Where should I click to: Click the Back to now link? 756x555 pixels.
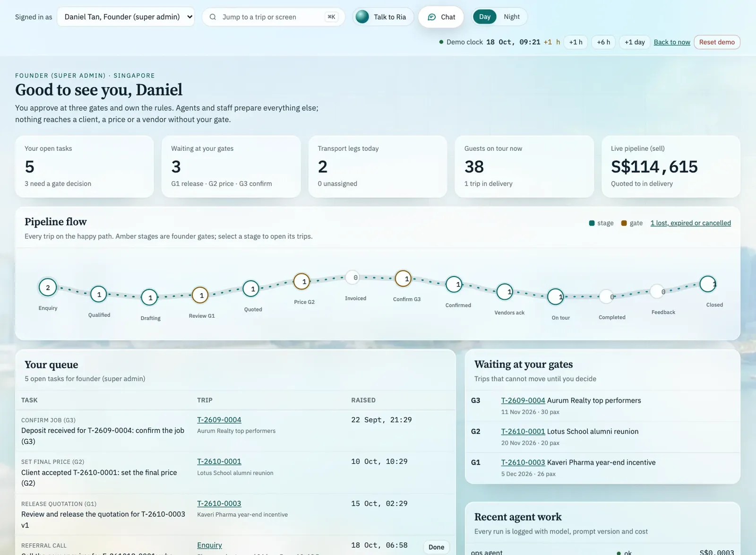coord(672,42)
